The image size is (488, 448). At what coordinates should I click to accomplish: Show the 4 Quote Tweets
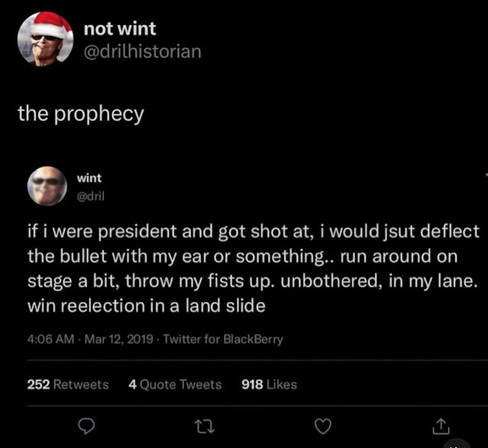(x=175, y=385)
